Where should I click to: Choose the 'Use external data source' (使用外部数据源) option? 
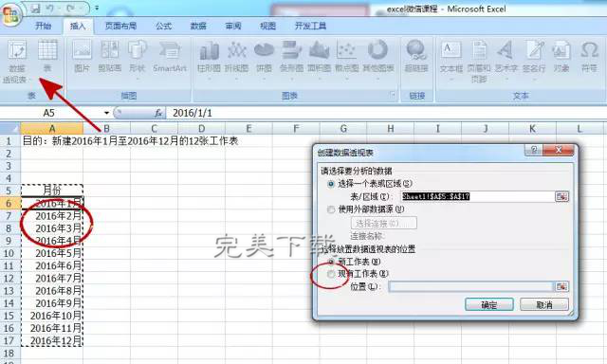click(331, 209)
